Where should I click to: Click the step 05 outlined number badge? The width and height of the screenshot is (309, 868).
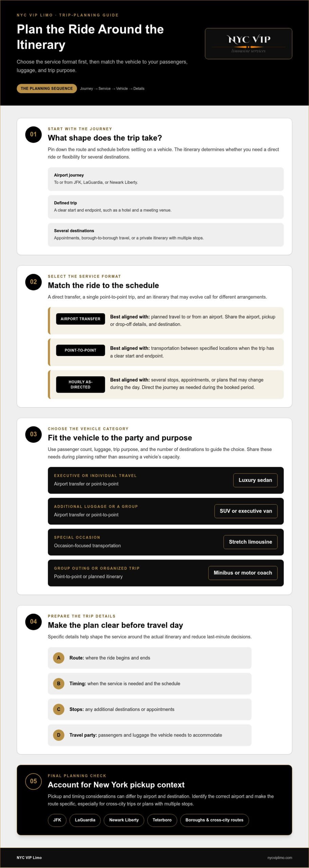coord(33,781)
